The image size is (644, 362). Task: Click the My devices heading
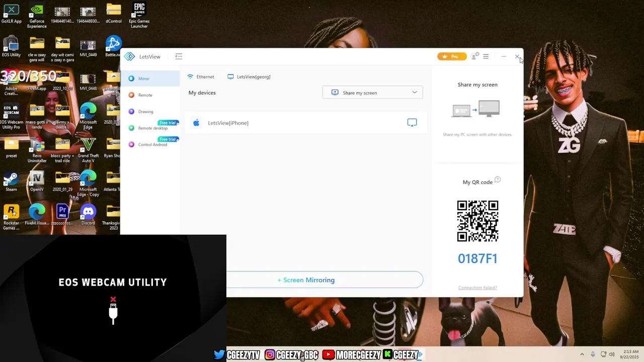coord(202,93)
